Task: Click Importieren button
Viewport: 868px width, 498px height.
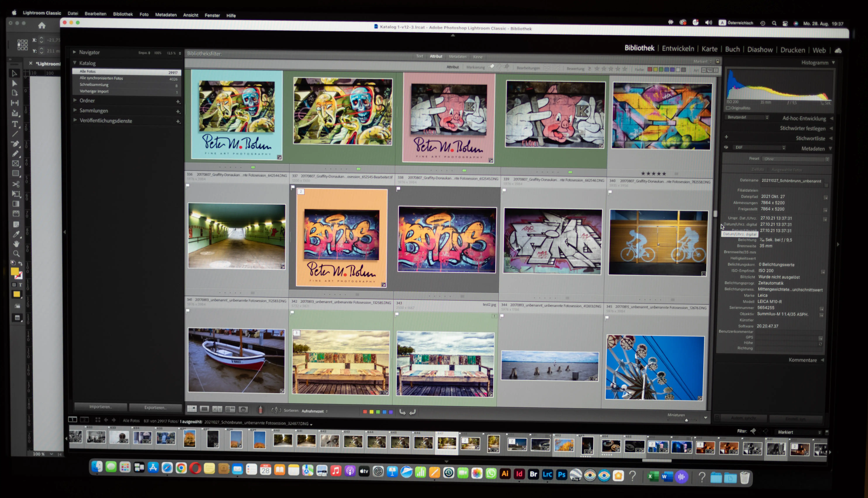Action: coord(101,407)
